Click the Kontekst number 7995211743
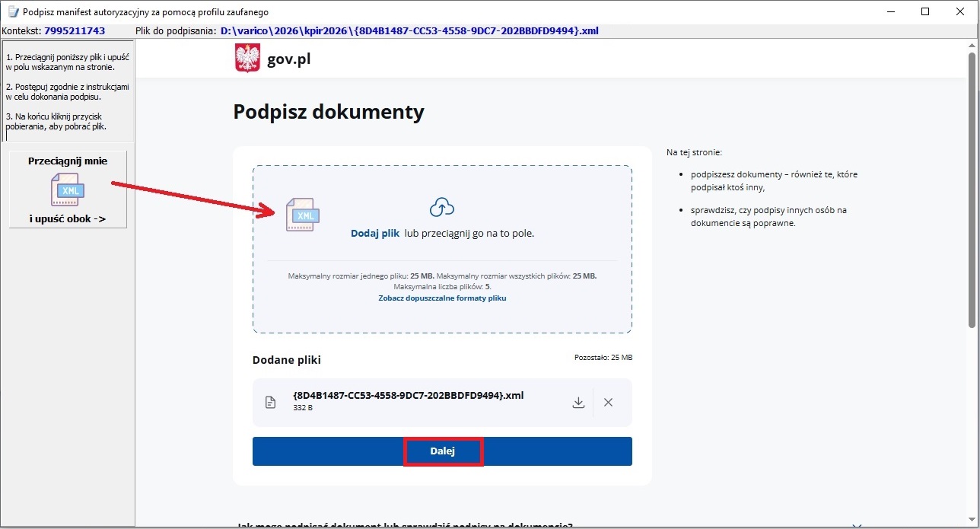The width and height of the screenshot is (980, 529). 75,31
